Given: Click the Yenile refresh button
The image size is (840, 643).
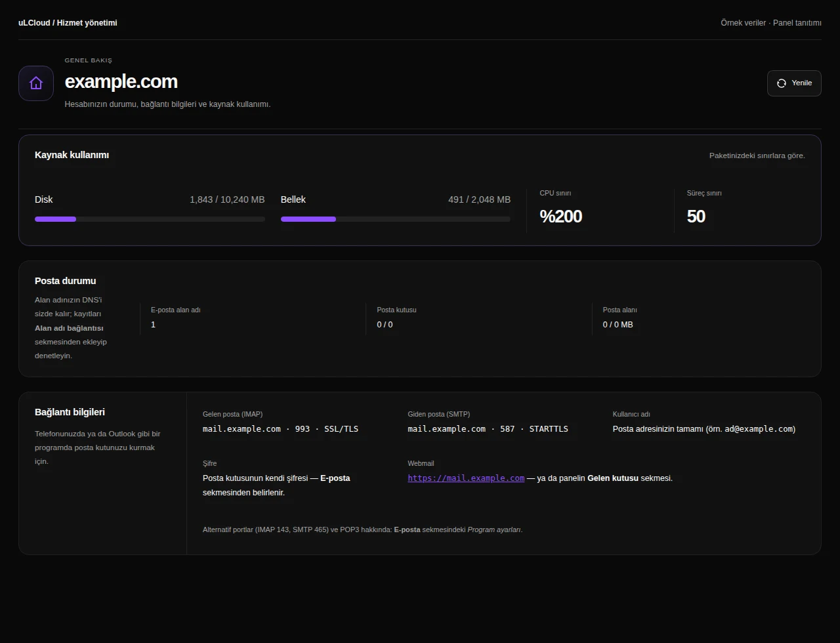Looking at the screenshot, I should [x=794, y=83].
